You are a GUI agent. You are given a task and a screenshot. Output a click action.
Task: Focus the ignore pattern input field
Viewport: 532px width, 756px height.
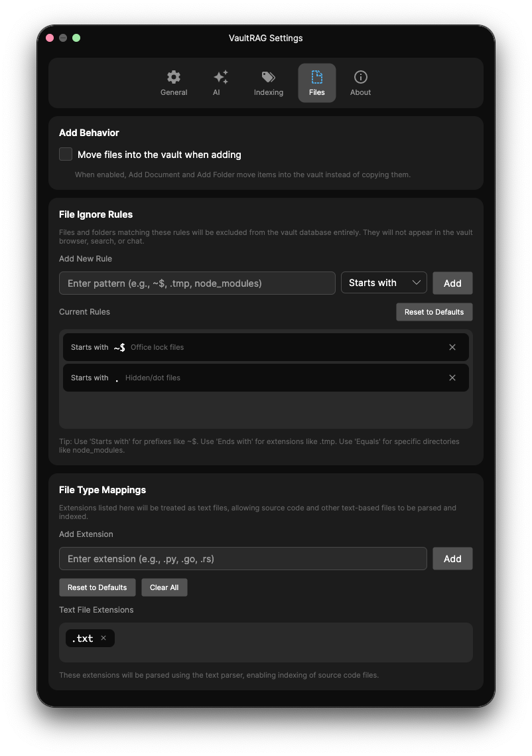pyautogui.click(x=197, y=283)
